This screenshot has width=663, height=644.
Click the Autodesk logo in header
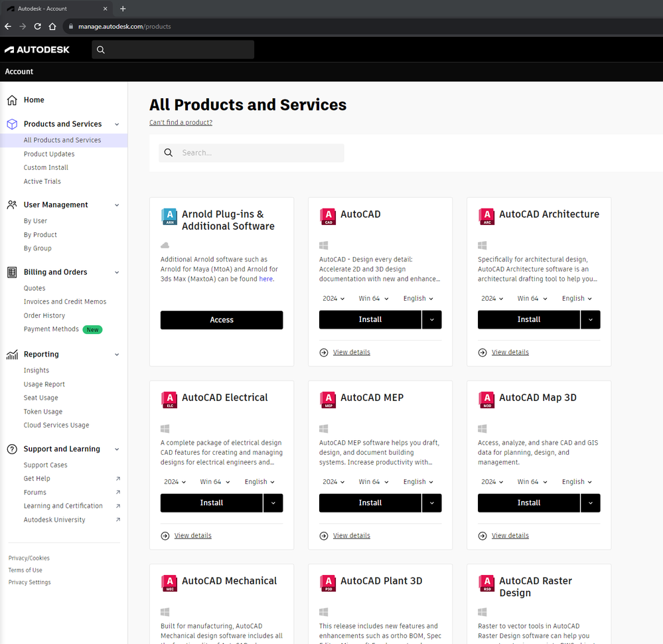[37, 50]
